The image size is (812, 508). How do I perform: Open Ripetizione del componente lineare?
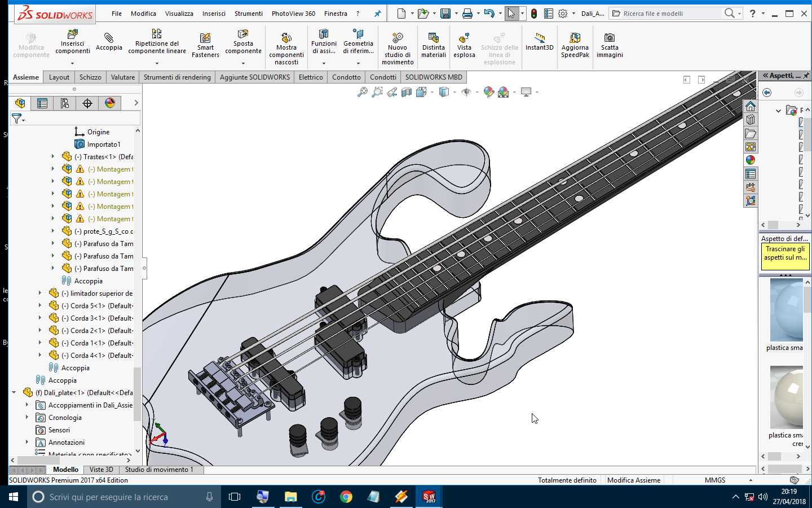click(x=157, y=42)
